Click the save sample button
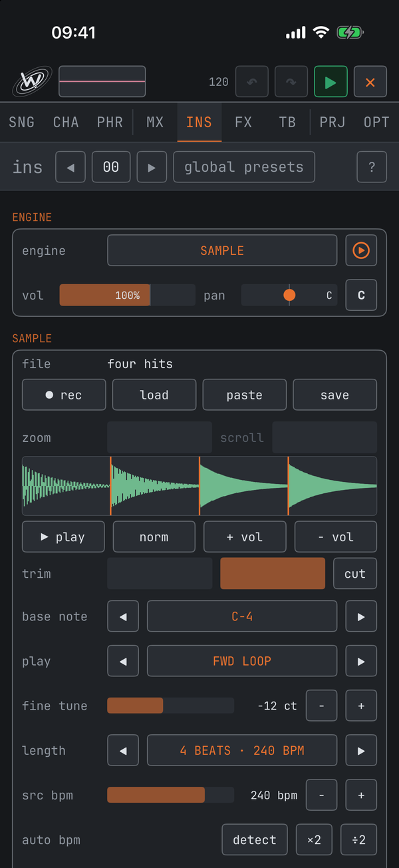 coord(335,395)
